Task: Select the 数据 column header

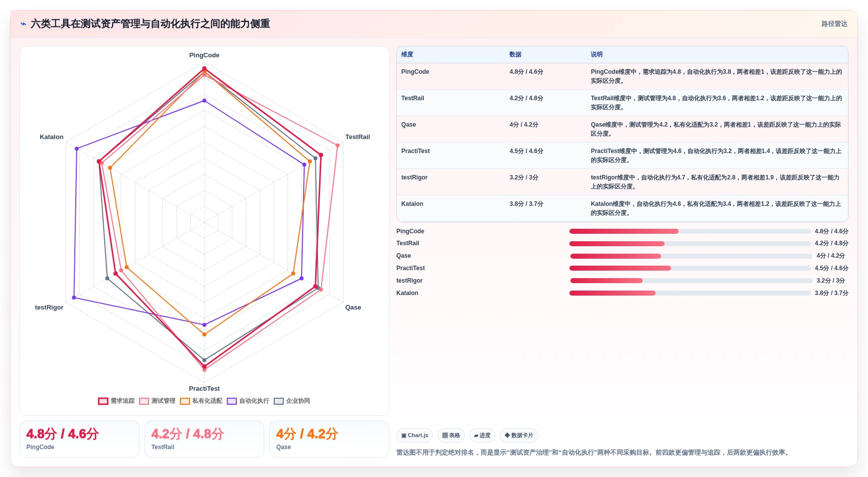Action: coord(516,54)
